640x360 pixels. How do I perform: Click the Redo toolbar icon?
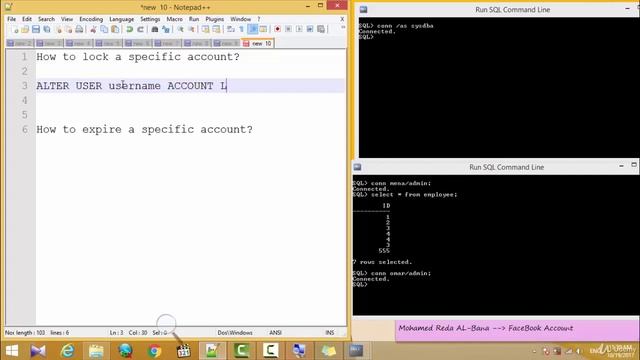pos(140,29)
